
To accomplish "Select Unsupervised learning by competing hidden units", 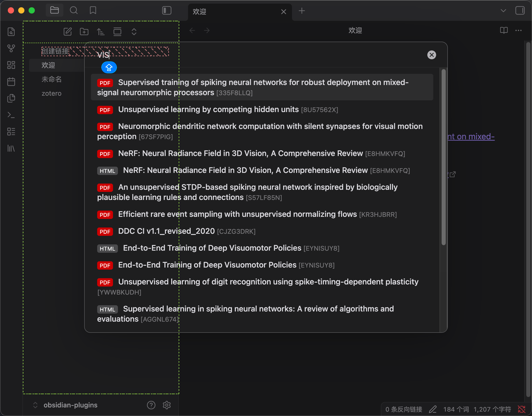I will pyautogui.click(x=208, y=109).
